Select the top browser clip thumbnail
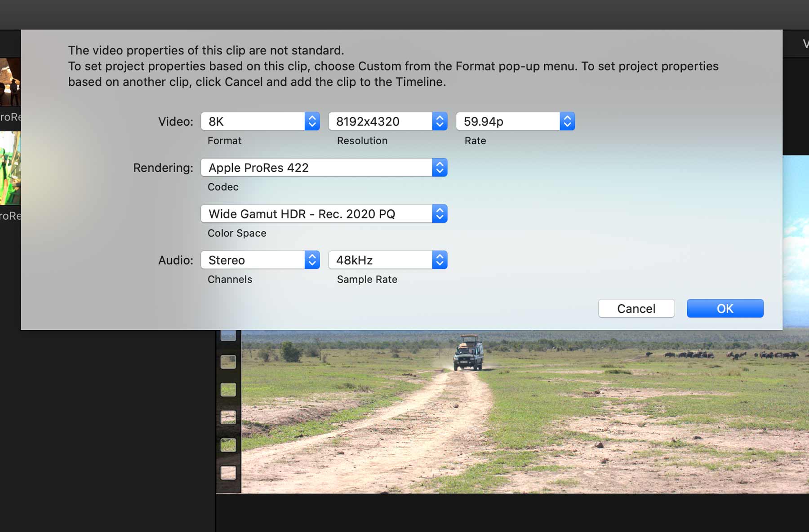The width and height of the screenshot is (809, 532). pyautogui.click(x=10, y=82)
